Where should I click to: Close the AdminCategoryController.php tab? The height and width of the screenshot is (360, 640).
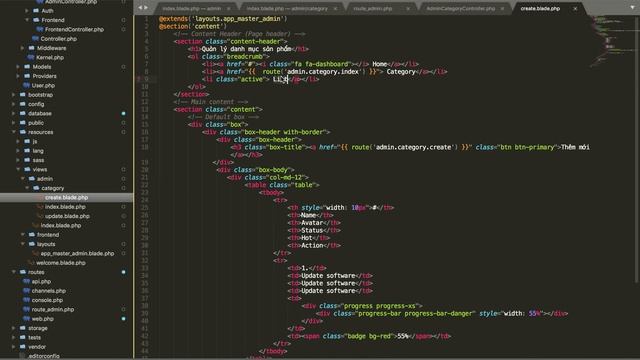(502, 9)
